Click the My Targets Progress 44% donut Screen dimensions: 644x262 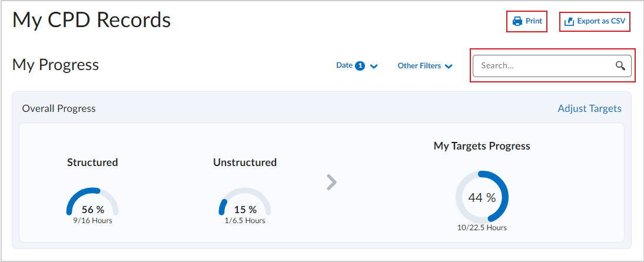pyautogui.click(x=482, y=197)
